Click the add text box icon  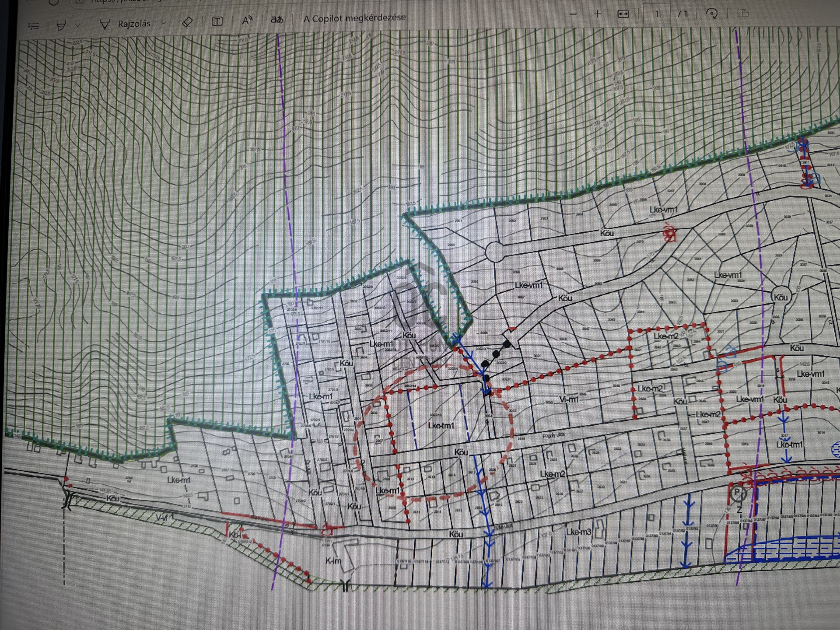217,21
